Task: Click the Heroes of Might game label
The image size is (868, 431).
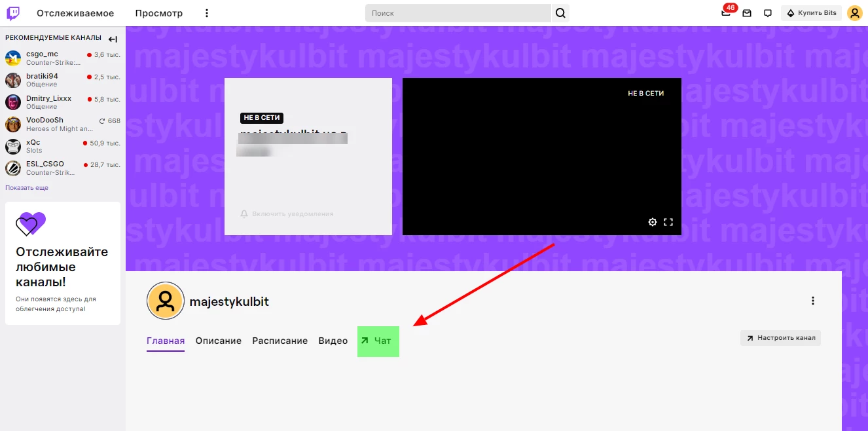Action: (x=60, y=129)
